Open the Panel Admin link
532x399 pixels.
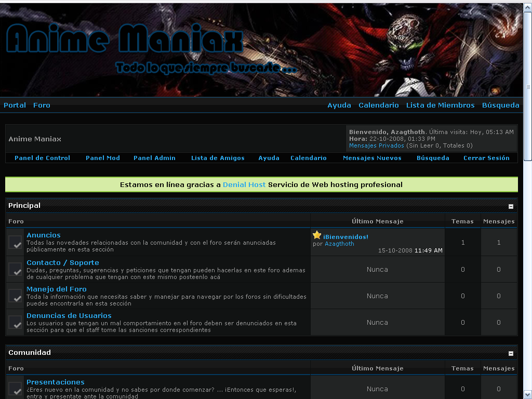coord(154,158)
